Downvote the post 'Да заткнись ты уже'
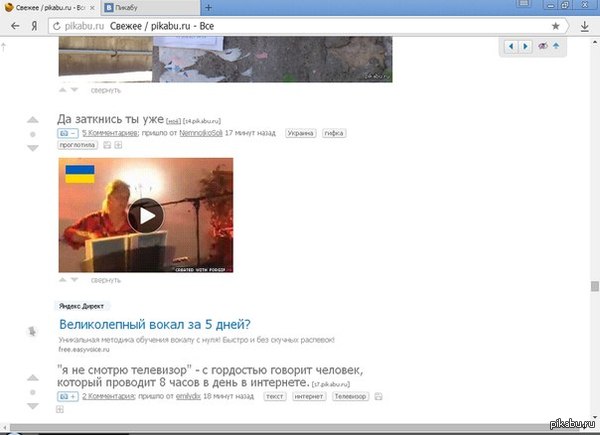The height and width of the screenshot is (435, 600). (x=32, y=148)
